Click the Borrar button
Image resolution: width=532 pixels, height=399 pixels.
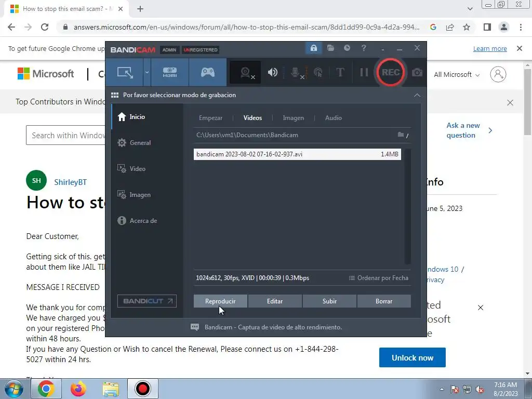click(x=384, y=301)
